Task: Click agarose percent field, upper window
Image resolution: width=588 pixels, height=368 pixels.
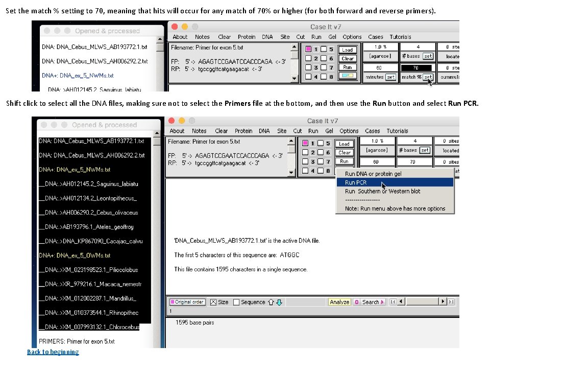Action: [380, 47]
